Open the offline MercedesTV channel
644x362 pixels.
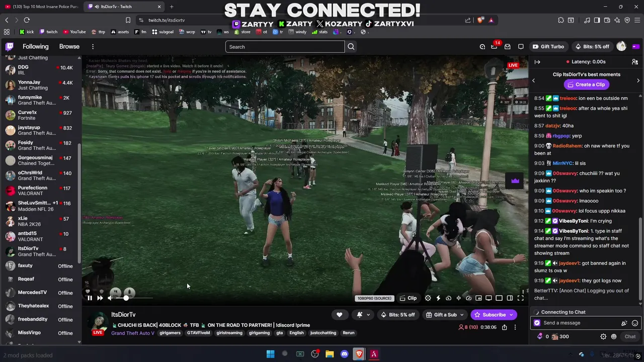[x=40, y=293]
